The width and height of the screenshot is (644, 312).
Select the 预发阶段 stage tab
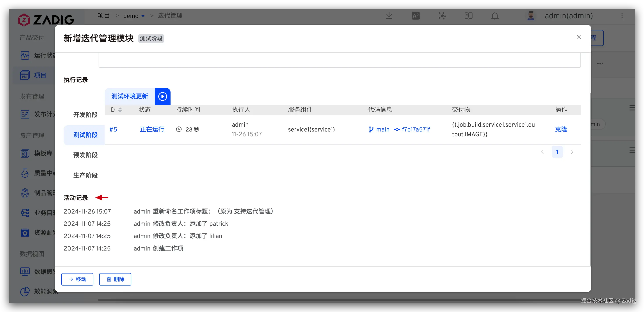(x=85, y=155)
